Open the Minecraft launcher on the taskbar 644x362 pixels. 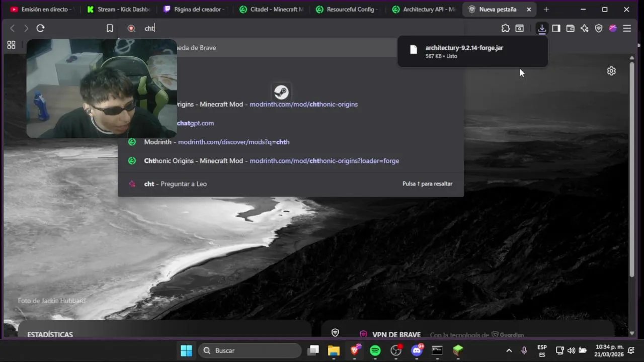[x=458, y=350]
